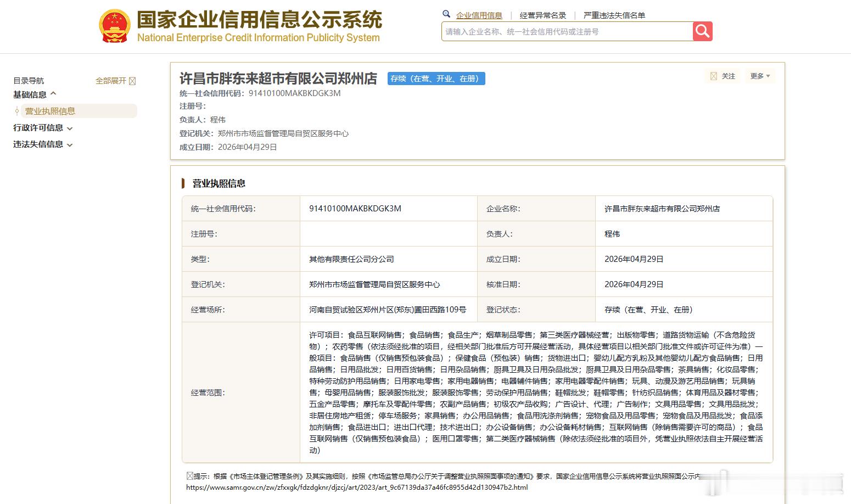Select the 企业信用信息 search tab
851x504 pixels.
click(479, 15)
